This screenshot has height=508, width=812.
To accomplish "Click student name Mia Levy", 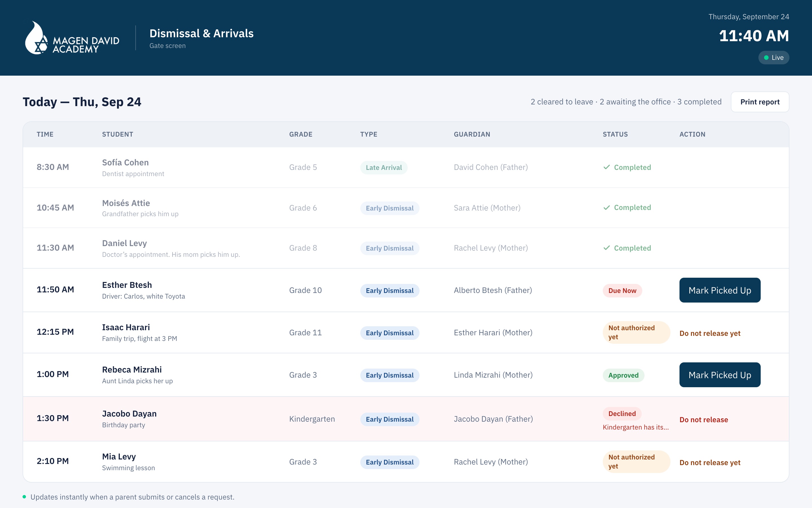I will point(119,457).
